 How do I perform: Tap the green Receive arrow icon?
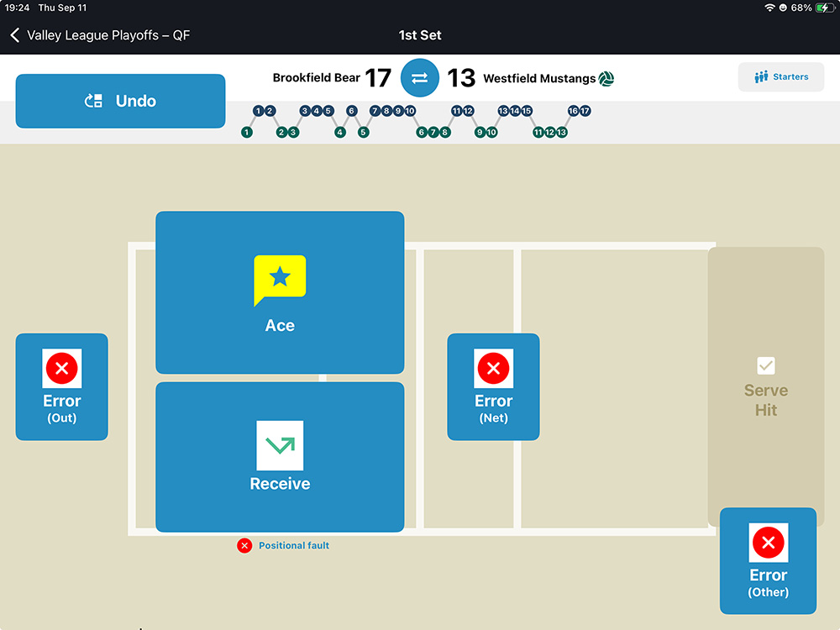(x=280, y=445)
